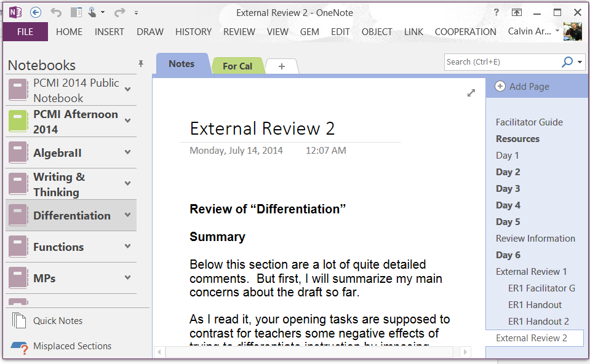The width and height of the screenshot is (590, 364).
Task: Toggle Full Page View with the diagonal arrow
Action: click(x=471, y=93)
